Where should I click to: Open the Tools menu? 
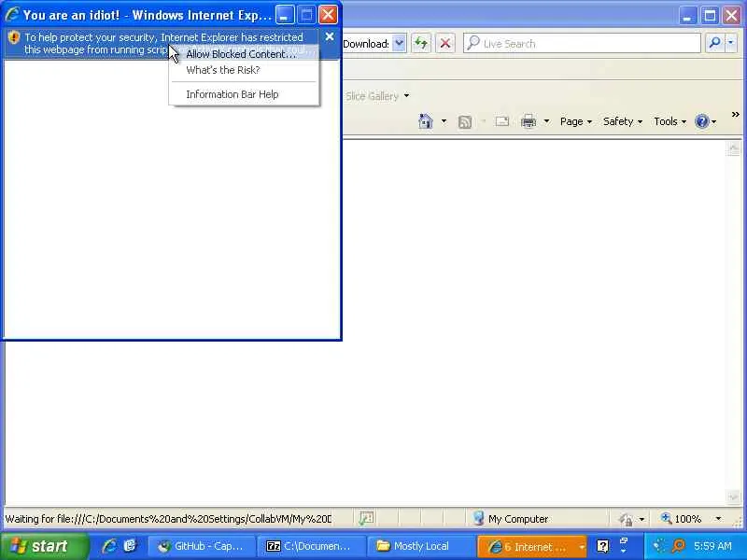(669, 121)
